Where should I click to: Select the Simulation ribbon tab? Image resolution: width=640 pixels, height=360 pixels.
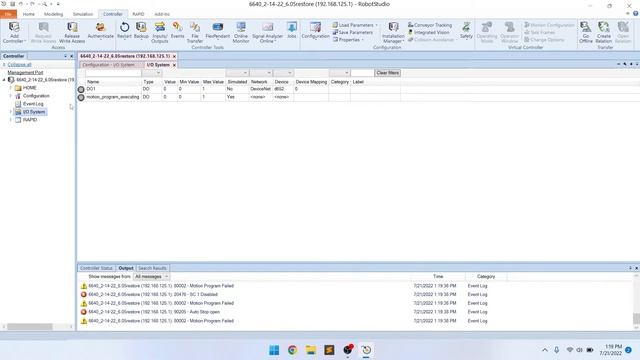(x=83, y=14)
